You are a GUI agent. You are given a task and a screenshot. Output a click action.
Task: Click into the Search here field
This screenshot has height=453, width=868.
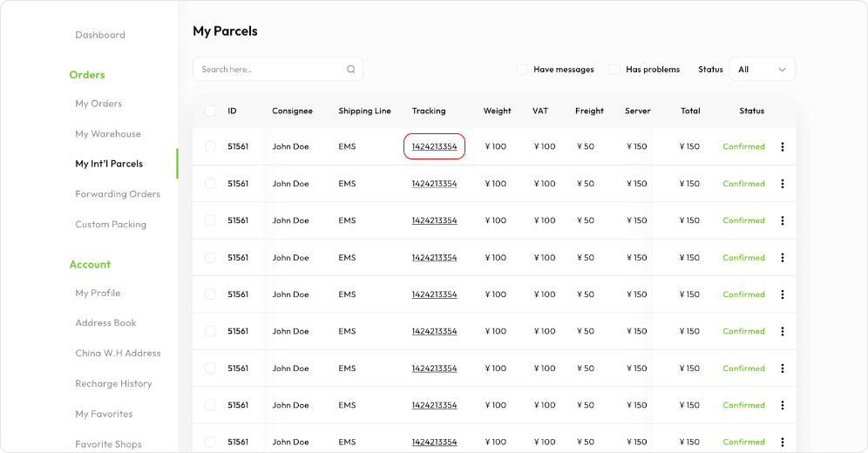(270, 70)
